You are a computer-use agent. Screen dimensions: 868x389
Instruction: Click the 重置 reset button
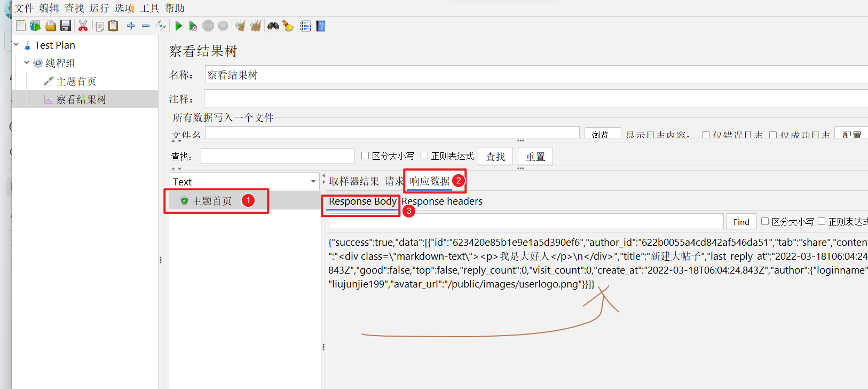pos(535,157)
